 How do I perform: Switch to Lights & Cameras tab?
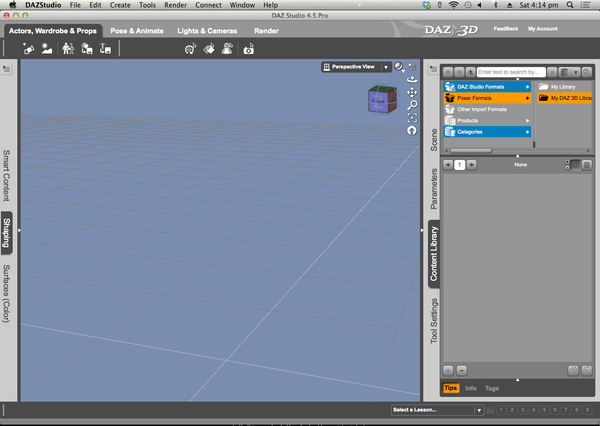tap(207, 31)
